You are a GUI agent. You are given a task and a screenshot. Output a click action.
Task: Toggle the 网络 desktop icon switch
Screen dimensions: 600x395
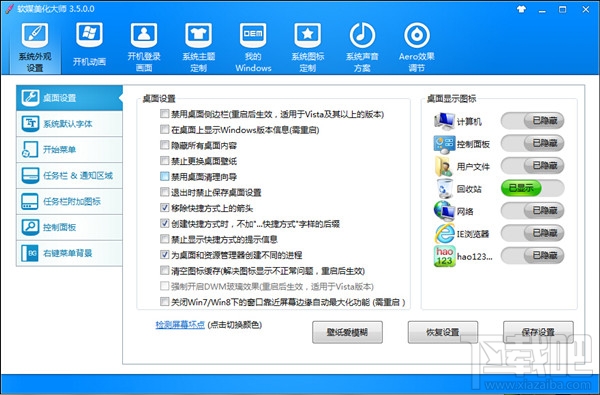(532, 211)
